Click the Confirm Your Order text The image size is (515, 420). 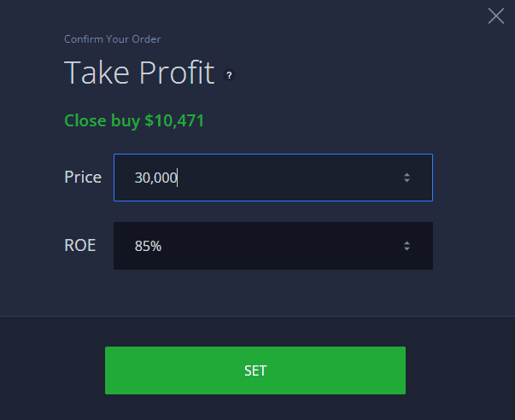point(112,38)
